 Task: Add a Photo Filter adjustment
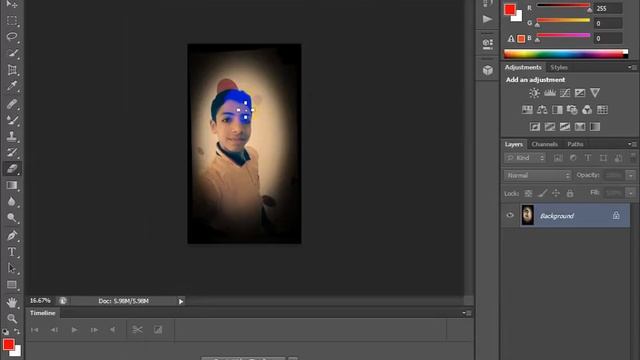(x=572, y=109)
